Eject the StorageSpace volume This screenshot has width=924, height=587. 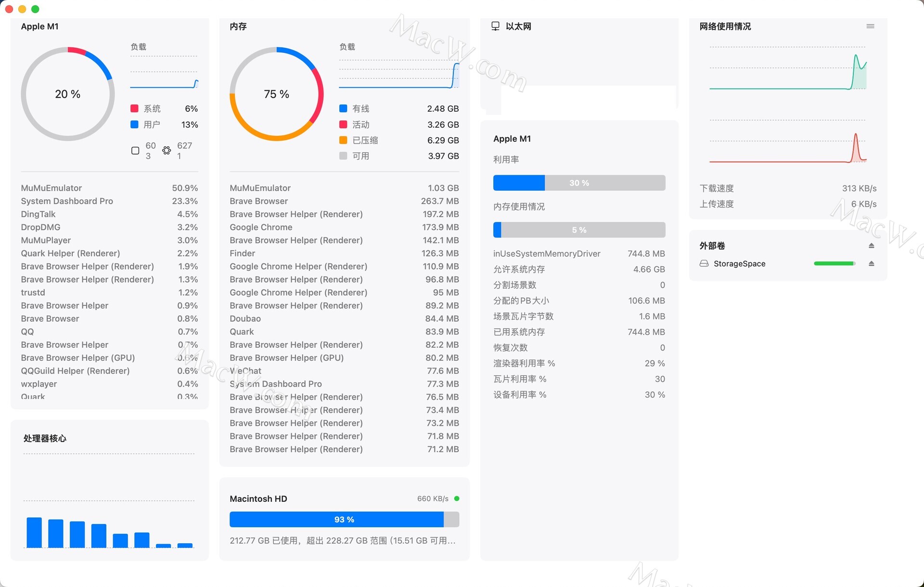pyautogui.click(x=871, y=263)
